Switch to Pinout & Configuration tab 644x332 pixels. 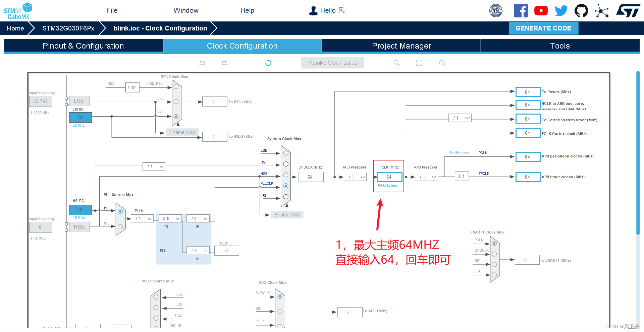click(83, 46)
